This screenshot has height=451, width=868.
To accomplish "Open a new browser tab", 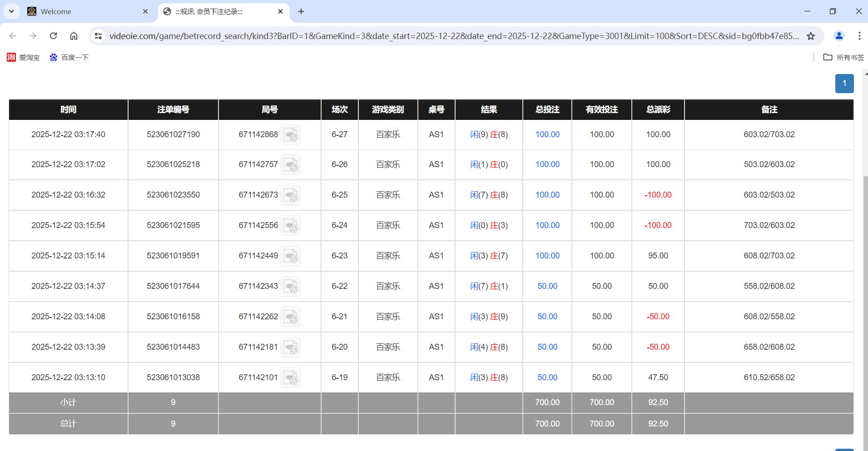I will pyautogui.click(x=301, y=11).
